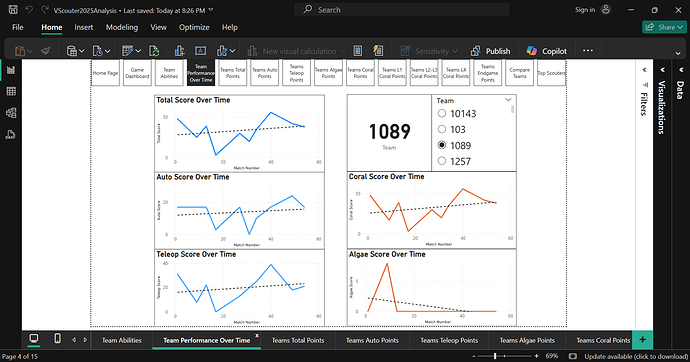Click the Copilot icon in ribbon

(532, 51)
